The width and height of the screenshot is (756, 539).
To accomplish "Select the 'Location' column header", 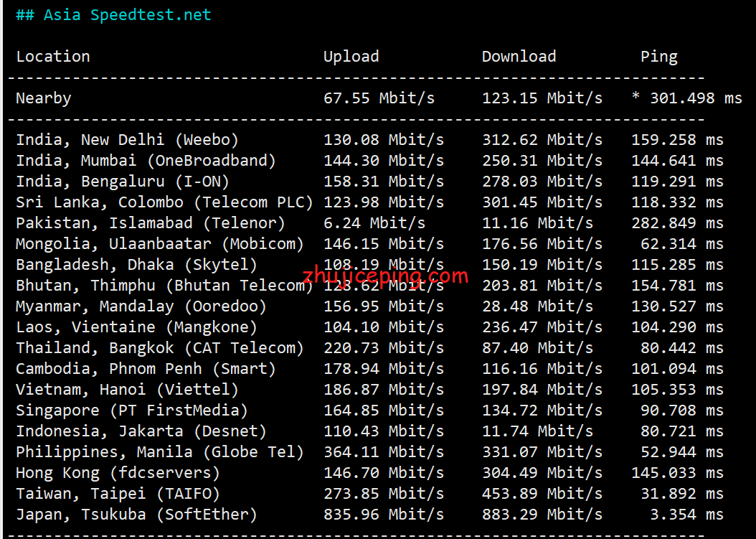I will coord(53,57).
